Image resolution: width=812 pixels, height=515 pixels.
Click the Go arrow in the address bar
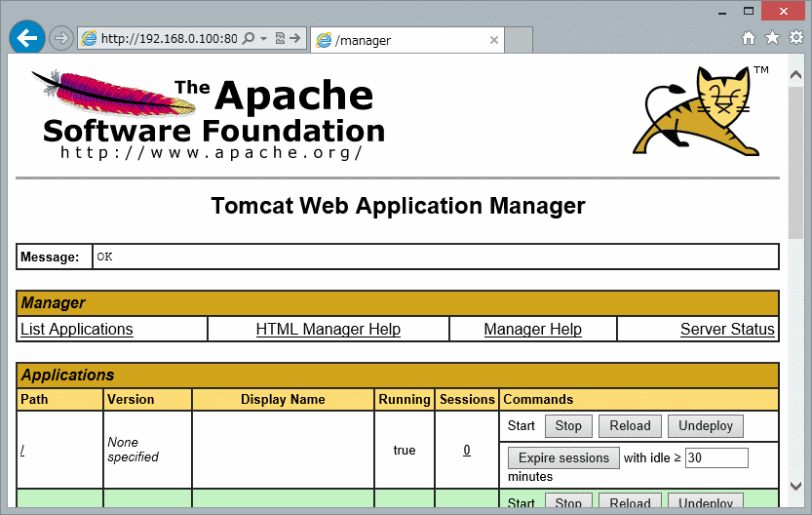[x=295, y=38]
